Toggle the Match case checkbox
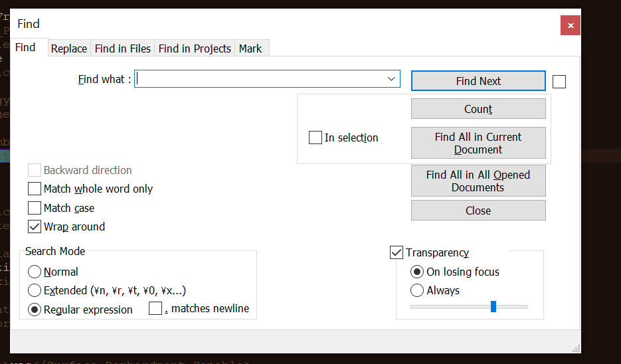The image size is (621, 364). (x=35, y=208)
